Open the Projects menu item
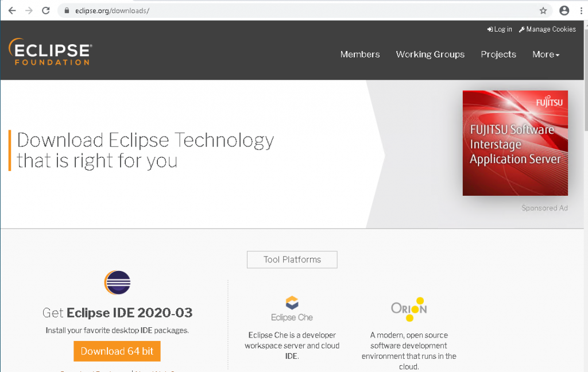This screenshot has height=372, width=588. (x=498, y=55)
